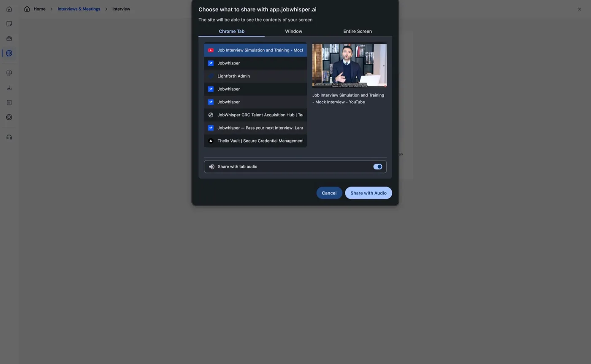Click the YouTube mock interview preview thumbnail
This screenshot has width=591, height=364.
349,65
